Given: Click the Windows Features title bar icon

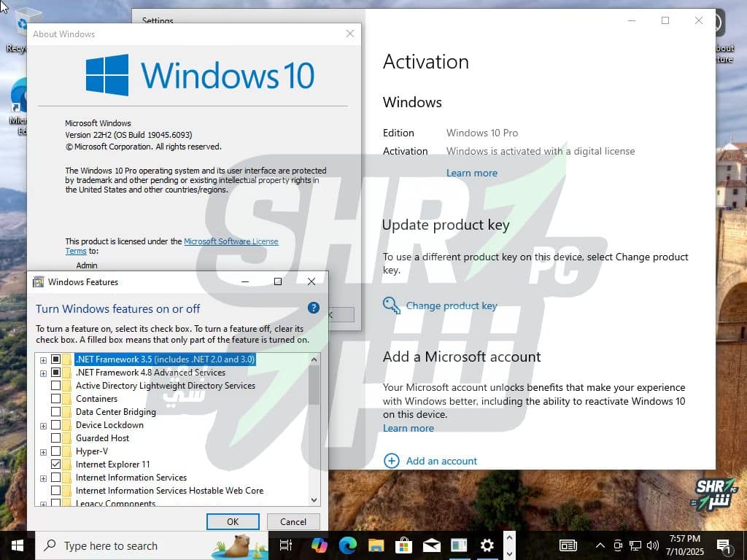Looking at the screenshot, I should tap(38, 282).
